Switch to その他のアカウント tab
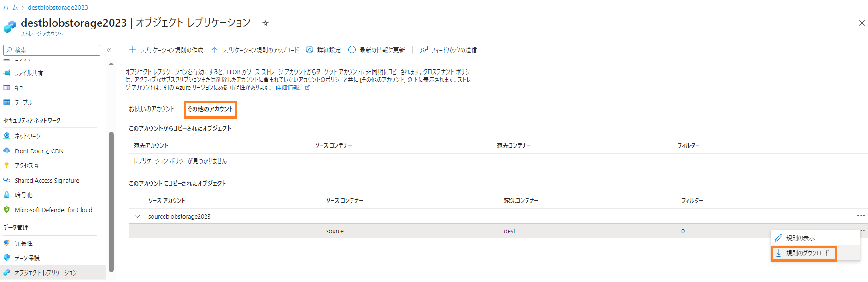The height and width of the screenshot is (282, 868). pyautogui.click(x=211, y=109)
